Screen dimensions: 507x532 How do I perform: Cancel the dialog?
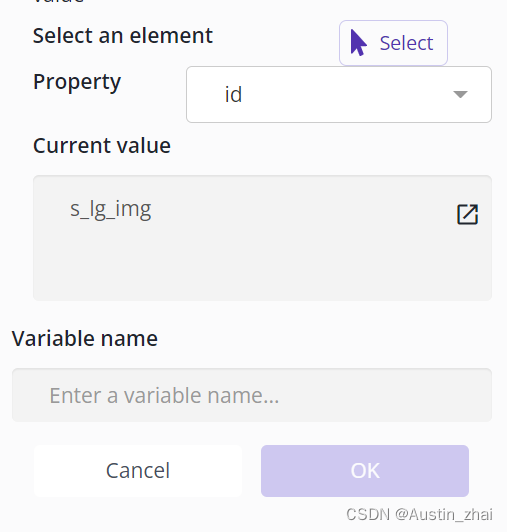(x=138, y=471)
